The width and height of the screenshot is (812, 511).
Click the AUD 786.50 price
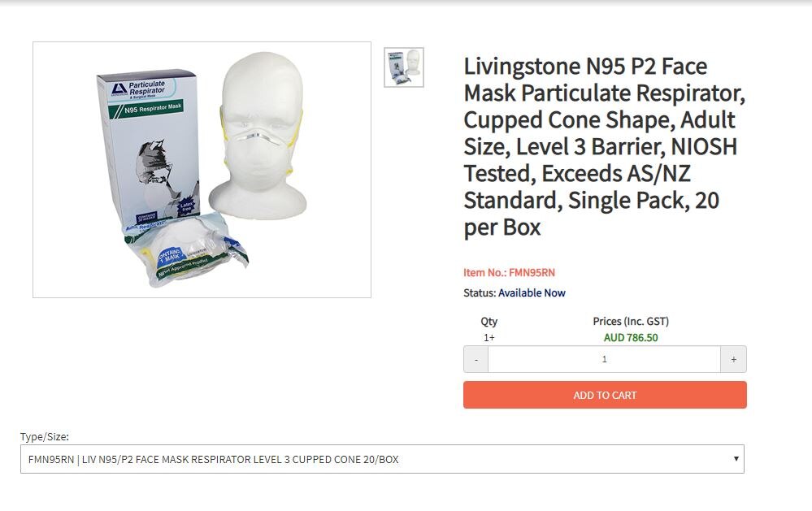(x=631, y=338)
